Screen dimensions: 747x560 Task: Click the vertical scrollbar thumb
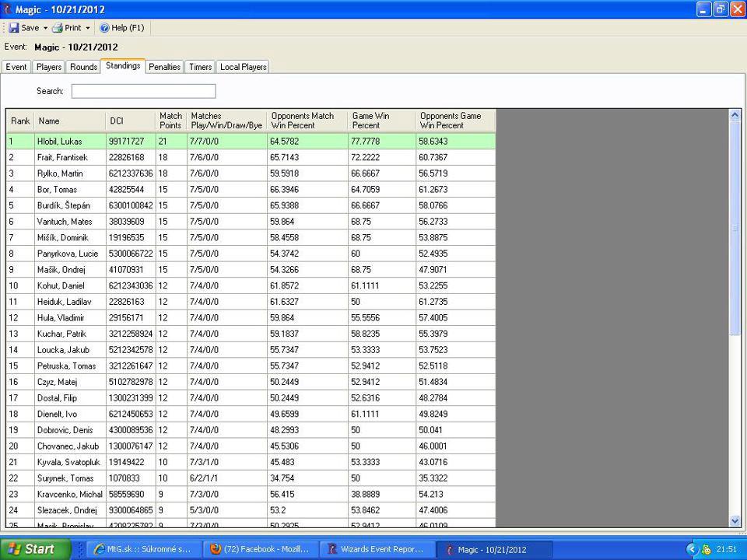734,229
